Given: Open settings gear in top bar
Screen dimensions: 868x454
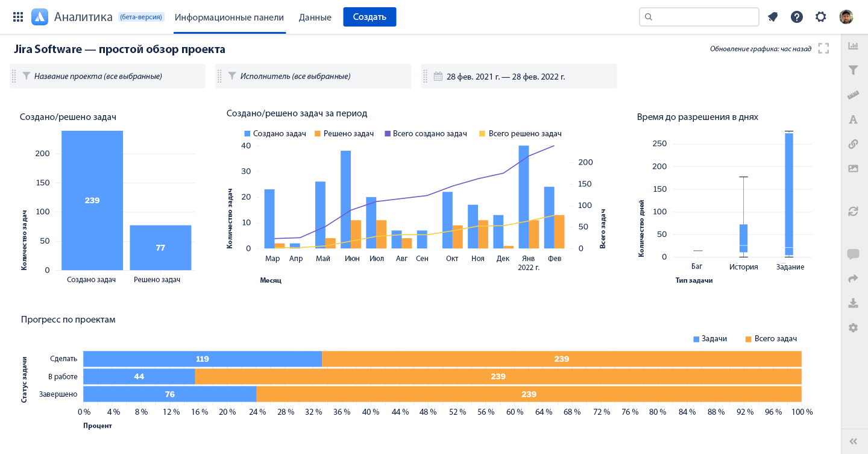Looking at the screenshot, I should [821, 17].
